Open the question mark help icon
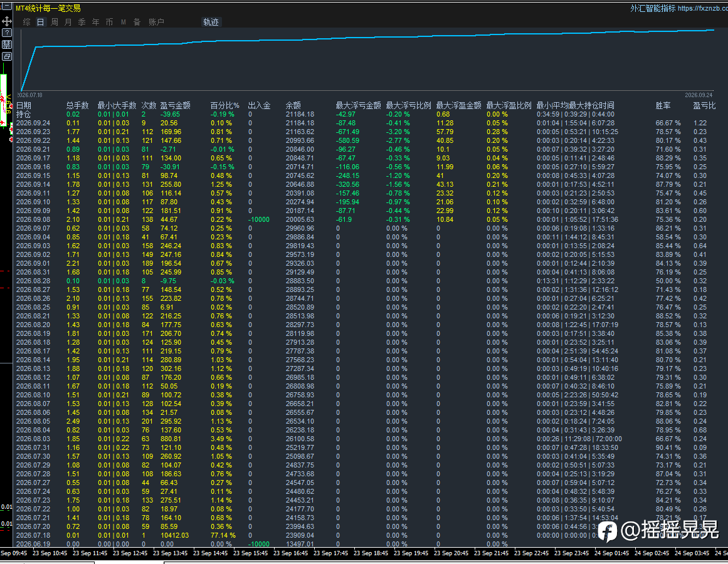The image size is (728, 564). pyautogui.click(x=6, y=33)
